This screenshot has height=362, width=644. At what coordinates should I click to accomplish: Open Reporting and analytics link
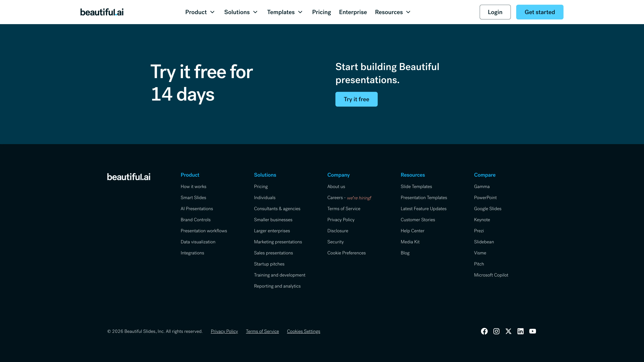coord(277,286)
